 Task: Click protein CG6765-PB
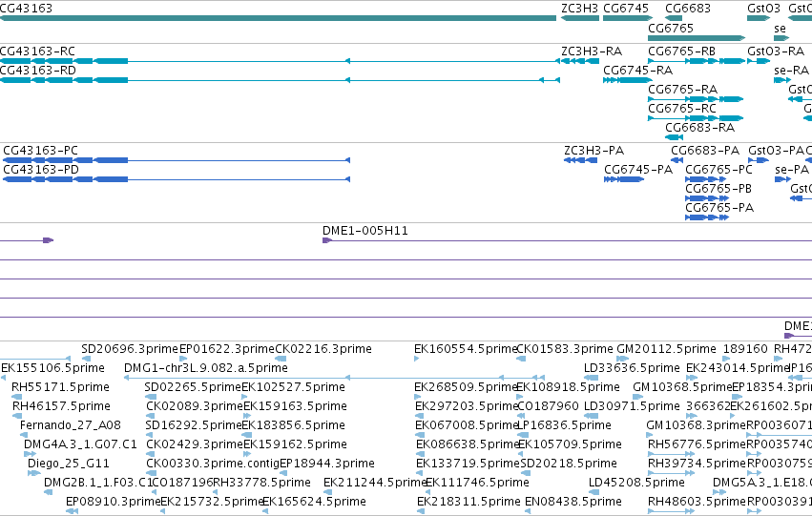pos(705,198)
